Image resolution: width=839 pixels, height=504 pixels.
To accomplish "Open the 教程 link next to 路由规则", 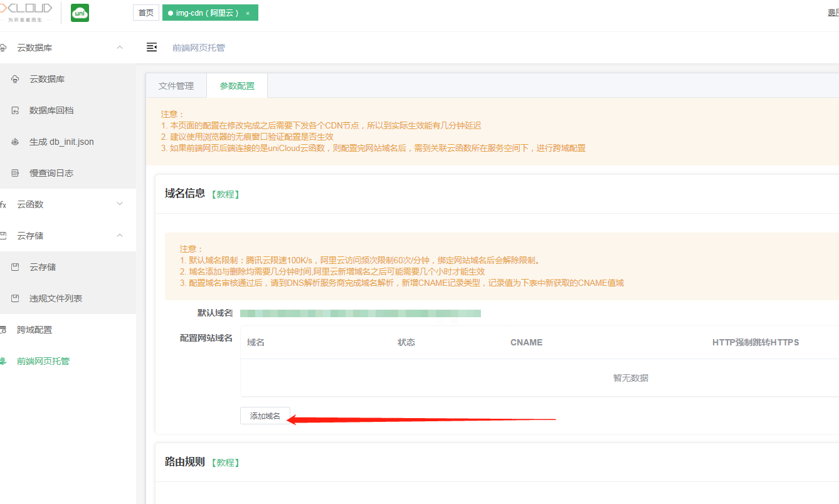I will (226, 463).
